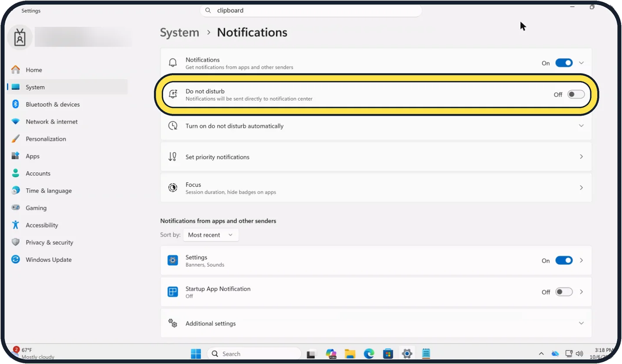Click the Privacy & security shield icon

tap(16, 243)
